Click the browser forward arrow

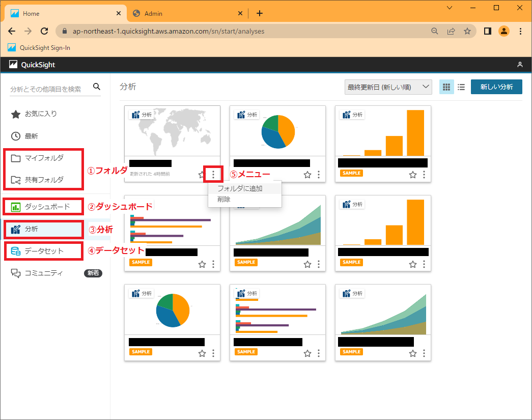click(x=28, y=31)
